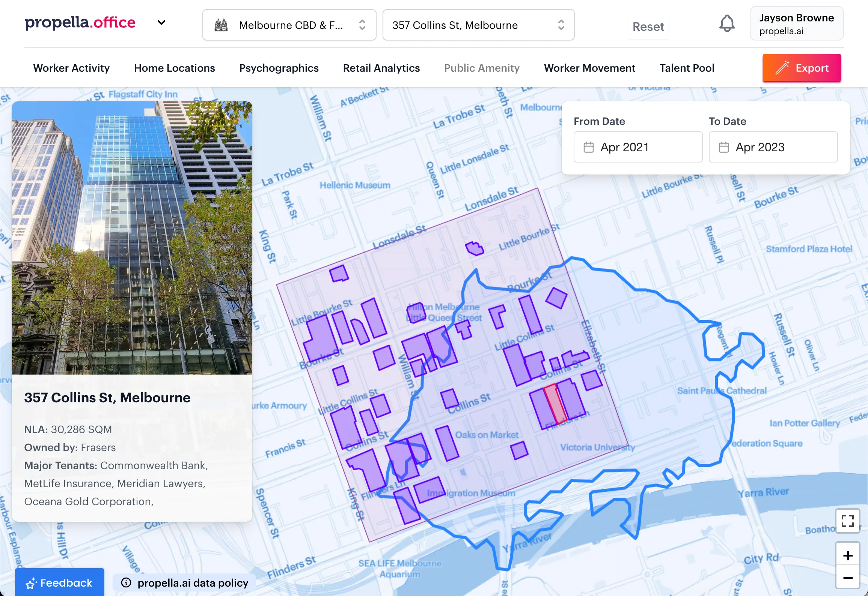Open the Feedback button
The height and width of the screenshot is (596, 868).
60,582
